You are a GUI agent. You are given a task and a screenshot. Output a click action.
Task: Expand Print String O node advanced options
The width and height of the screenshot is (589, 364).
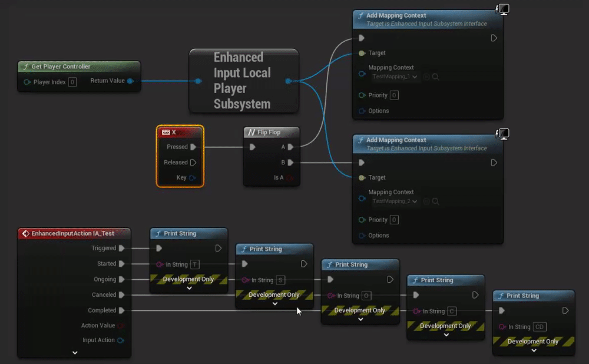coord(360,319)
